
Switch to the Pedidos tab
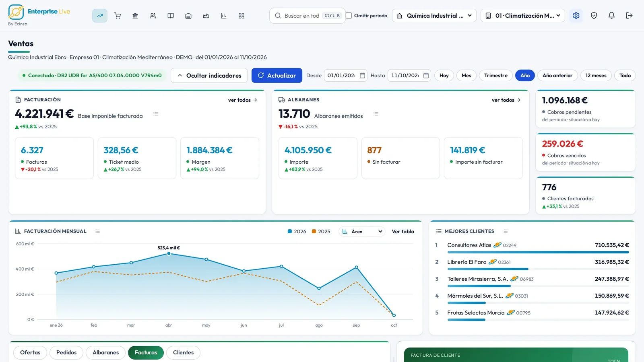coord(66,353)
